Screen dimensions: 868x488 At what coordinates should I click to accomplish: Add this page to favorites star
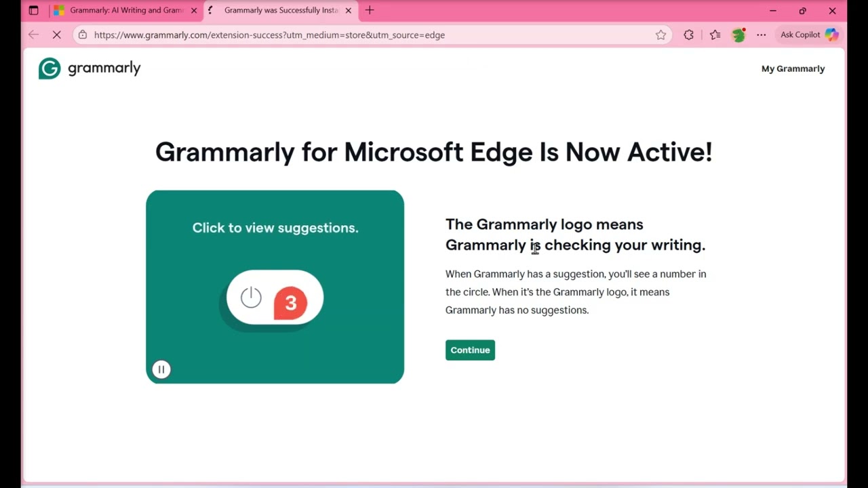(x=660, y=35)
